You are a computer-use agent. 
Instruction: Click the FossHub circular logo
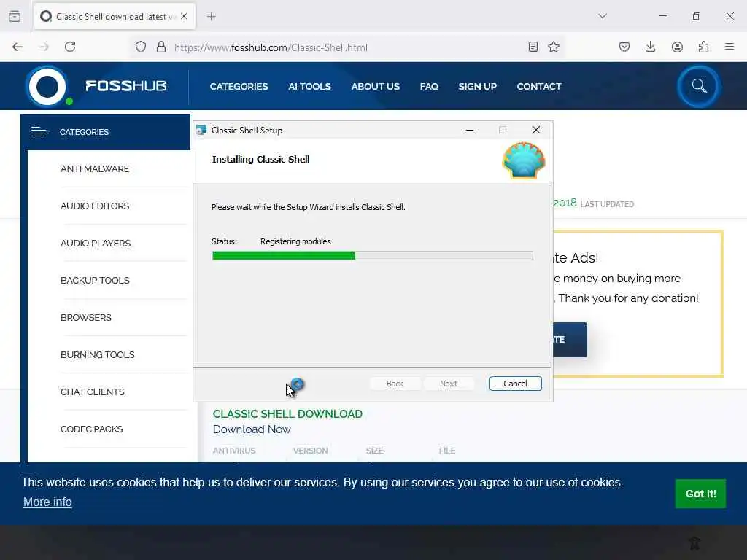coord(47,86)
